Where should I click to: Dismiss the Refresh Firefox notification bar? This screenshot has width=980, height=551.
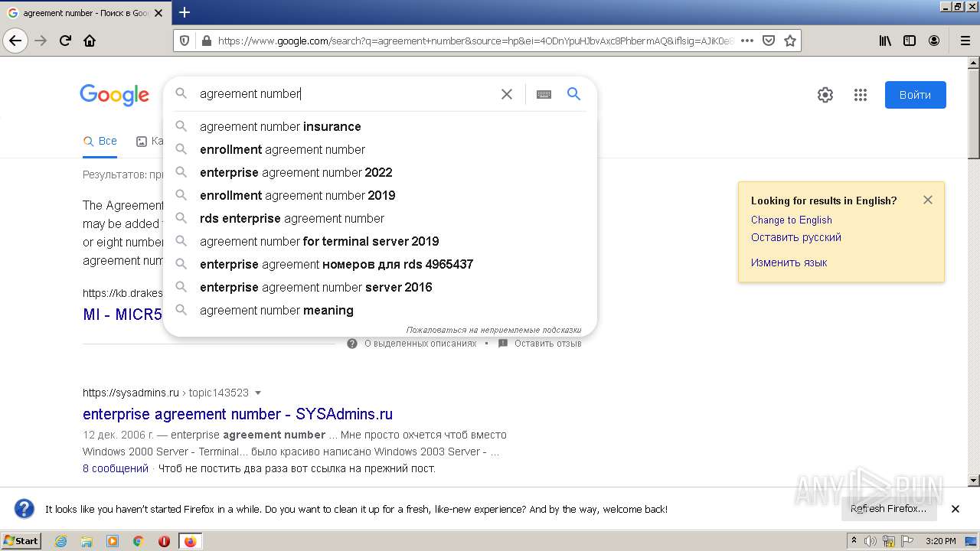pyautogui.click(x=955, y=509)
